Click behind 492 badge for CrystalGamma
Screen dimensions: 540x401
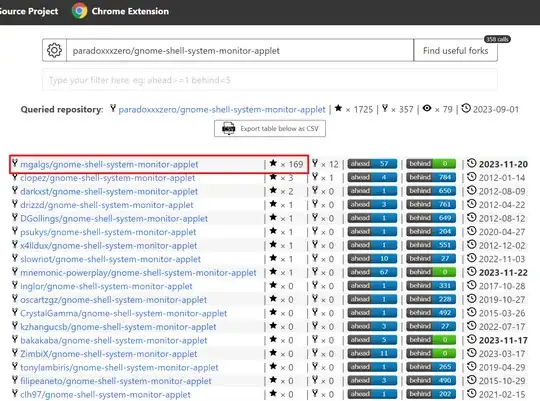coord(431,313)
